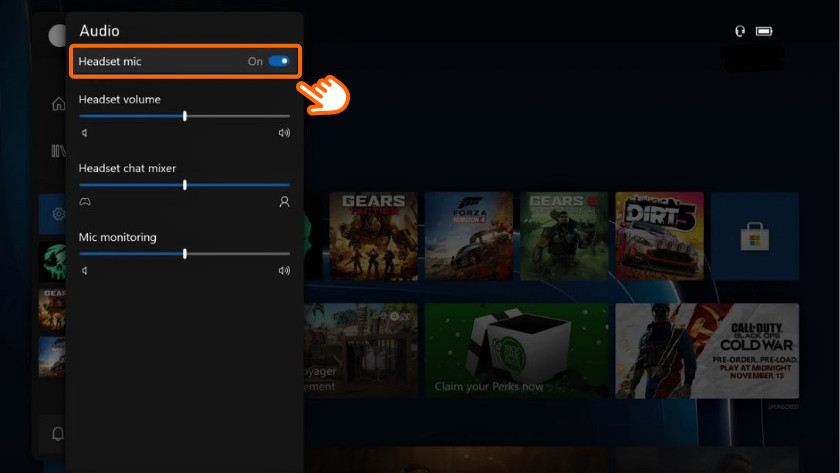Image resolution: width=840 pixels, height=473 pixels.
Task: Click the quiet speaker icon under Mic monitoring
Action: pos(85,270)
